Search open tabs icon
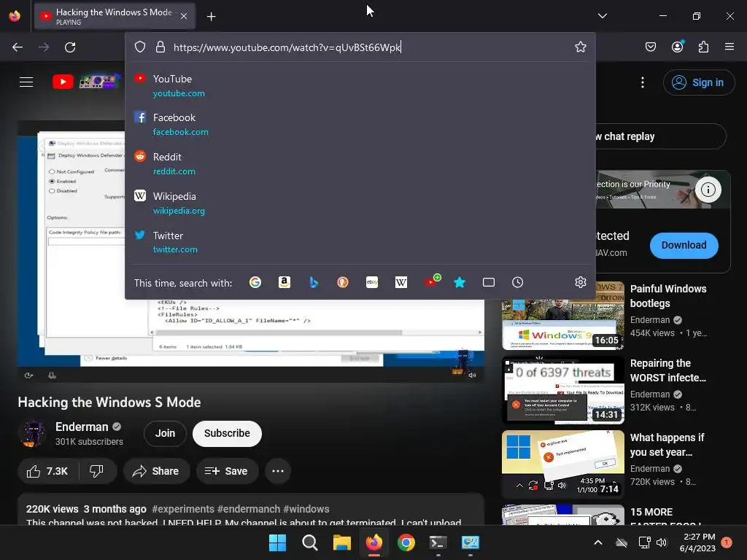The image size is (747, 560). click(488, 282)
